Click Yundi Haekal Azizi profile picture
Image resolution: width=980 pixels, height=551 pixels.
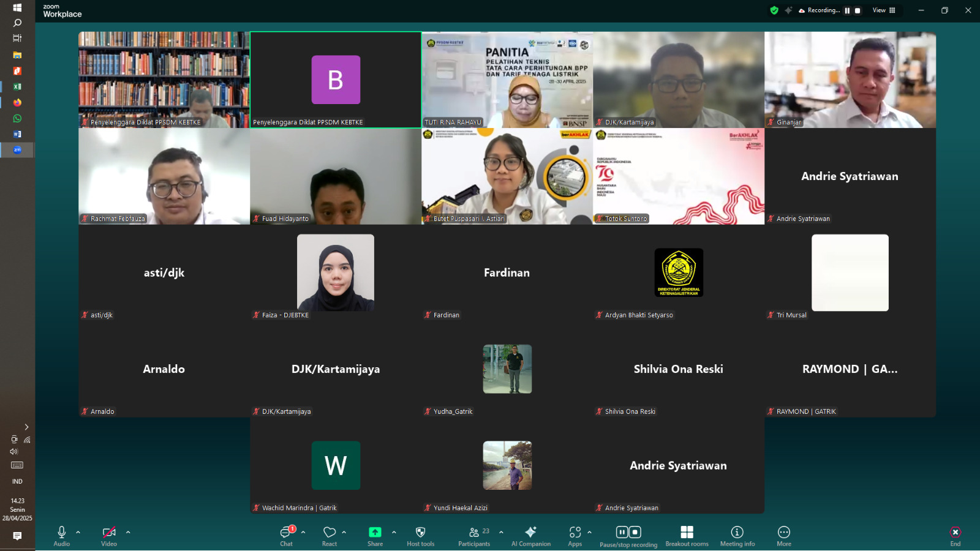507,465
